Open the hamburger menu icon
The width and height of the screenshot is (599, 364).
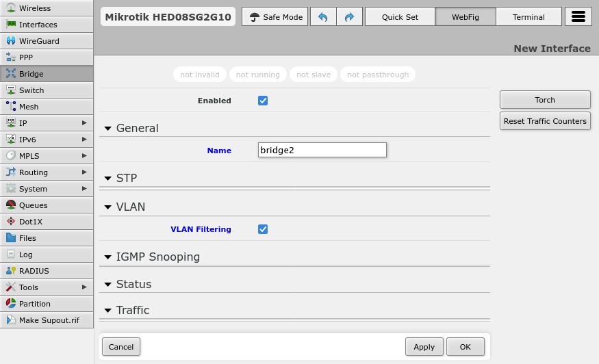(578, 17)
